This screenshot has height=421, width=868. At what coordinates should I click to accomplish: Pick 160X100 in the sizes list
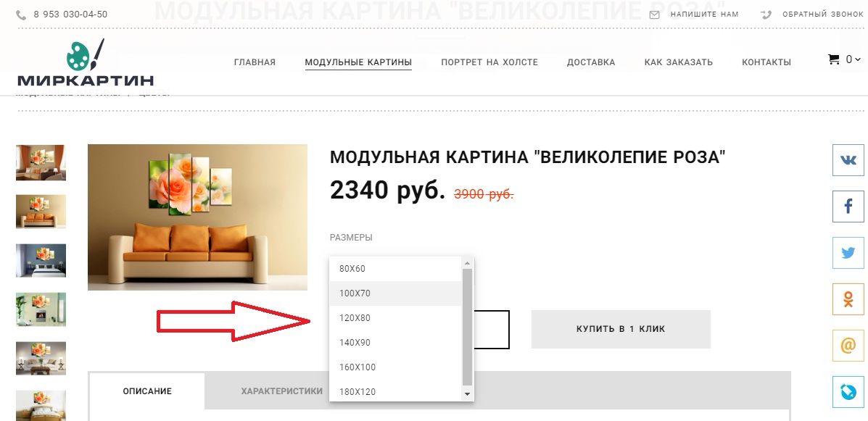[395, 367]
